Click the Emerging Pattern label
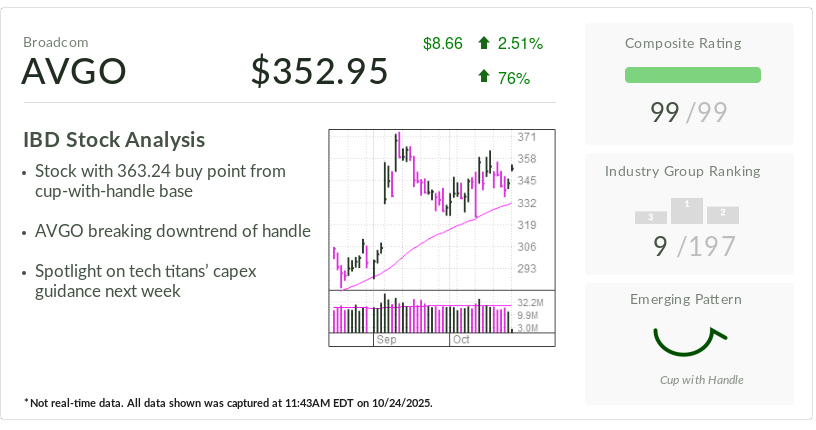Screen dimensions: 816x430 [x=686, y=299]
